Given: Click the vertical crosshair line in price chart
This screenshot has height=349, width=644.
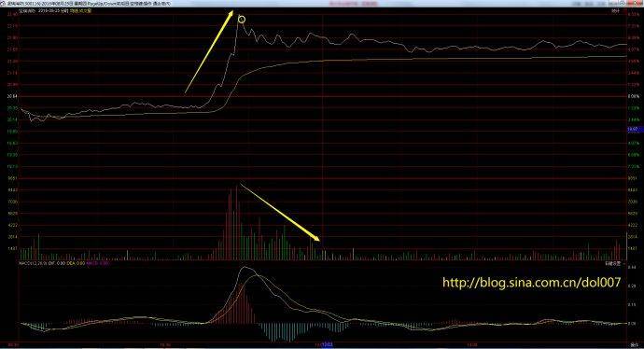Looking at the screenshot, I should pos(322,96).
